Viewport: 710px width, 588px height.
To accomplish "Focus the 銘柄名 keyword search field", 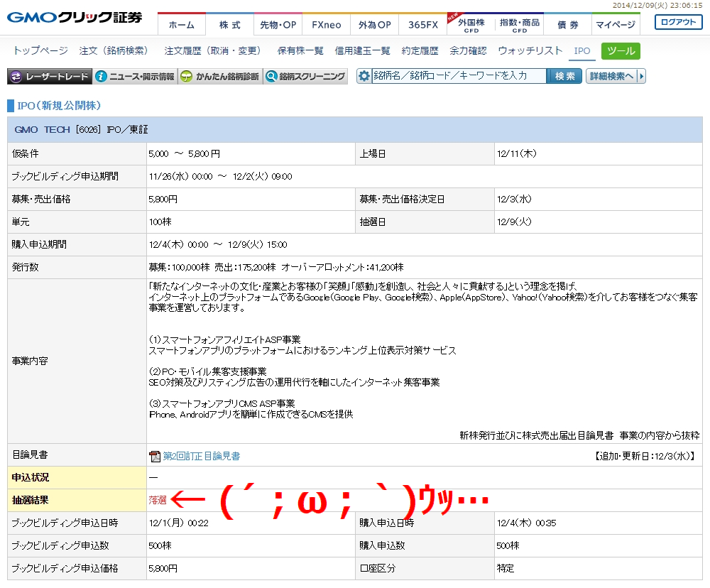I will click(x=459, y=77).
